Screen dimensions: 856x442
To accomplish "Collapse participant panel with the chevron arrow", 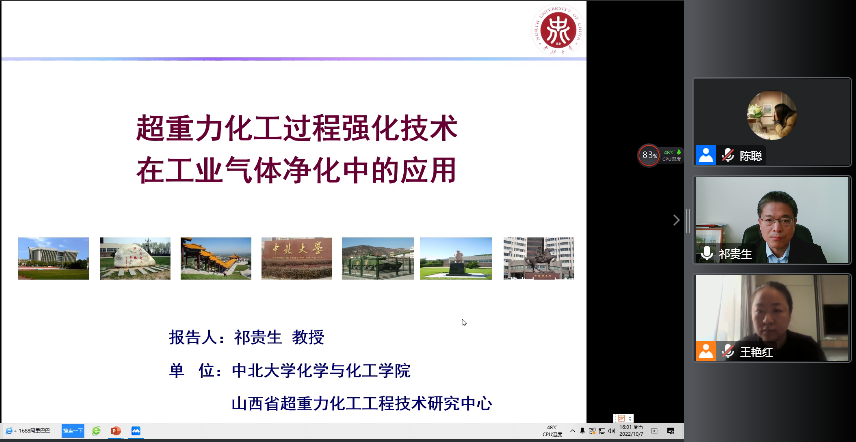I will coord(676,220).
